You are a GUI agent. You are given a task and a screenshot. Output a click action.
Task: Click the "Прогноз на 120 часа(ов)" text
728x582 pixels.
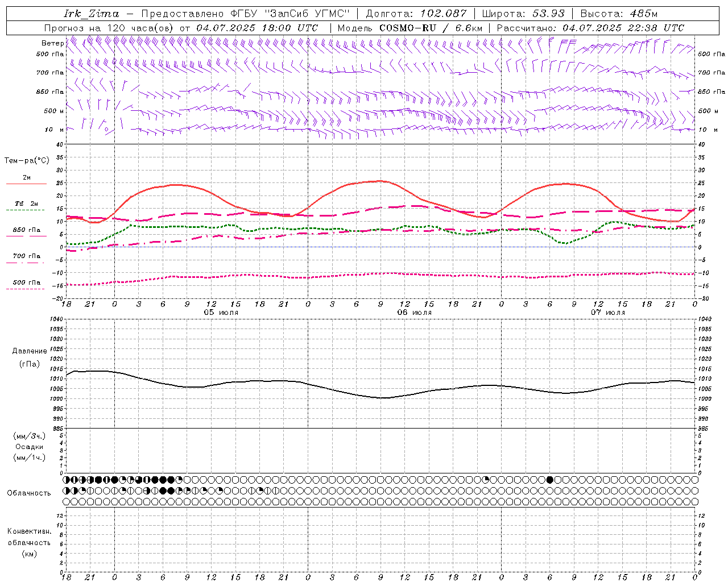click(x=109, y=28)
